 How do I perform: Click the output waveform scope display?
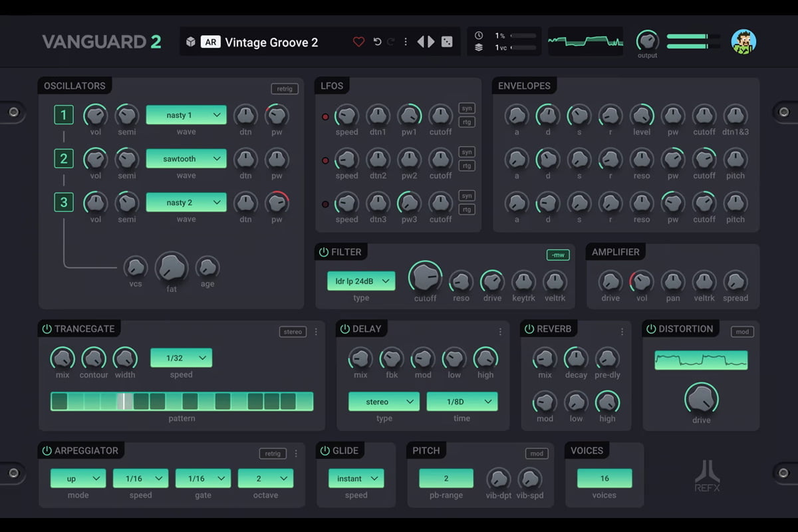[586, 41]
